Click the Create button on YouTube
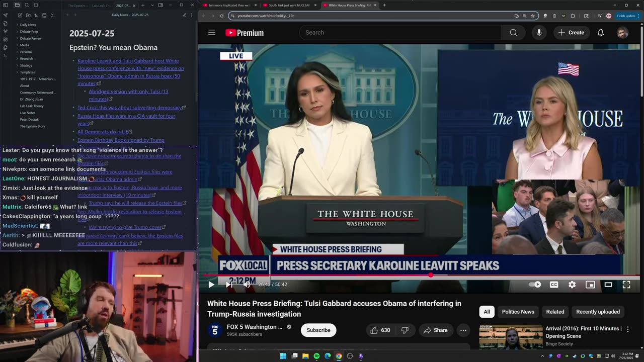 click(571, 33)
